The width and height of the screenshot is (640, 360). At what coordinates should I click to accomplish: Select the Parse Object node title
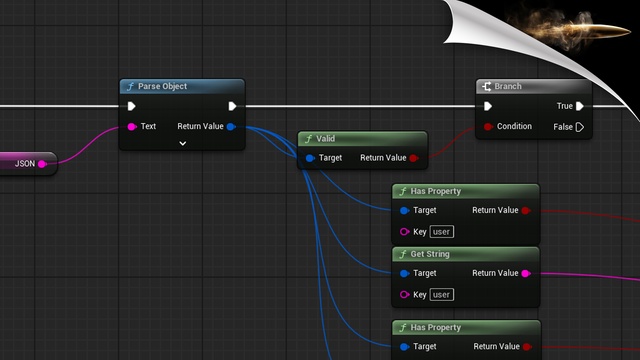(162, 86)
